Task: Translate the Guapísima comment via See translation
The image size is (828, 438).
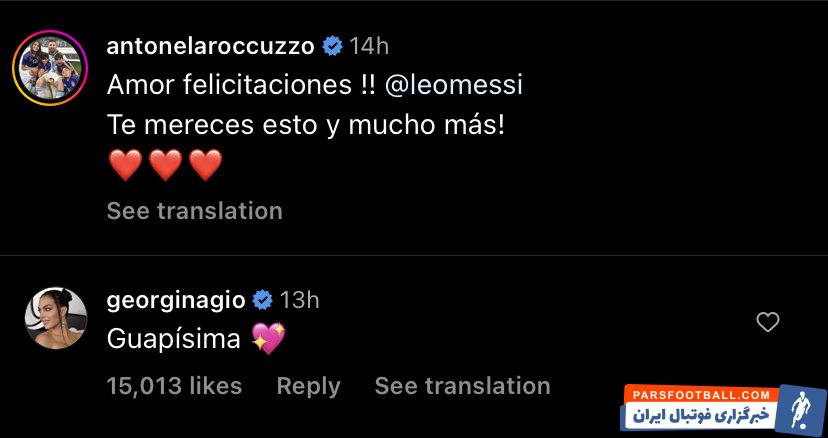Action: pyautogui.click(x=462, y=385)
